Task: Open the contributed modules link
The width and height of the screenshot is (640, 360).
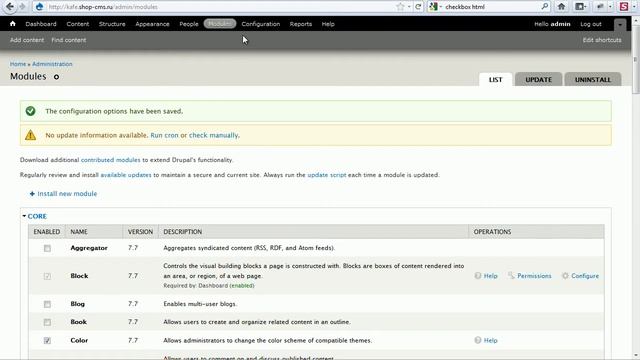Action: click(111, 160)
